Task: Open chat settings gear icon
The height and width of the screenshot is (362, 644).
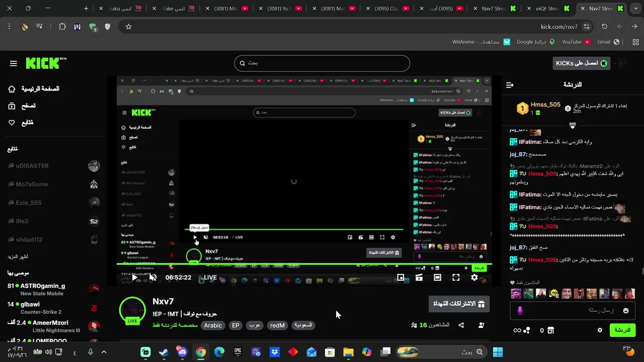Action: click(x=600, y=330)
